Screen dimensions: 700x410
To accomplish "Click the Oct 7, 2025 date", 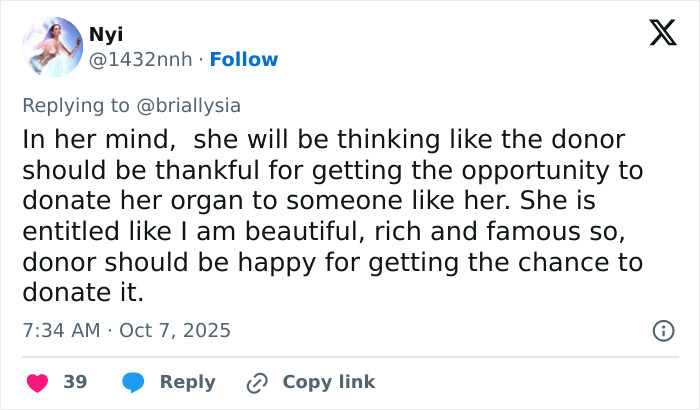I will click(x=177, y=329).
